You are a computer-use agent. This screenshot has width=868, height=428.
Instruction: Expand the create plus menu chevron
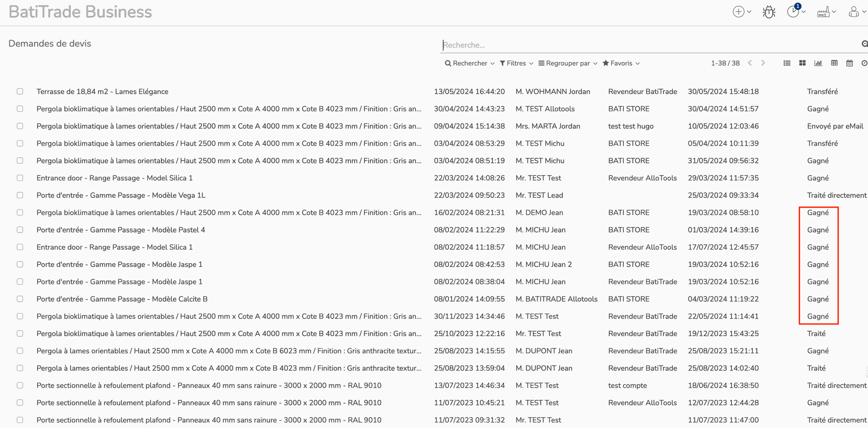coord(749,12)
